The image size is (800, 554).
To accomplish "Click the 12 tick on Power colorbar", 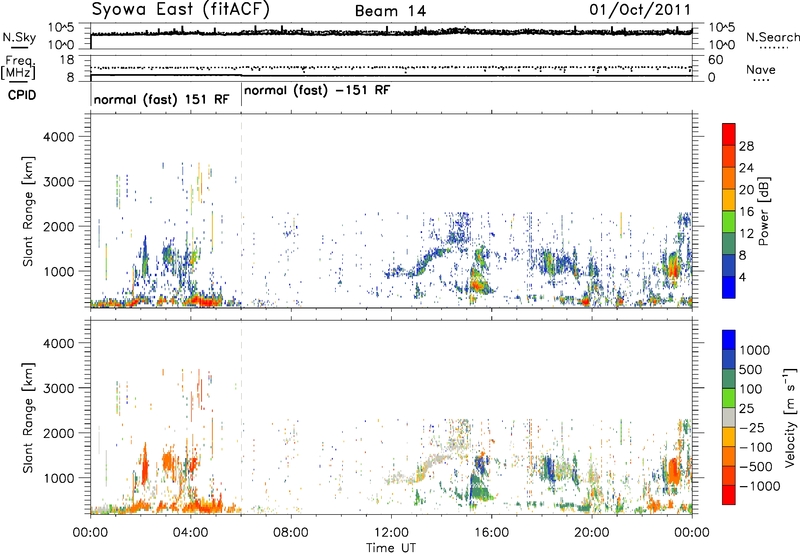I will click(x=746, y=234).
